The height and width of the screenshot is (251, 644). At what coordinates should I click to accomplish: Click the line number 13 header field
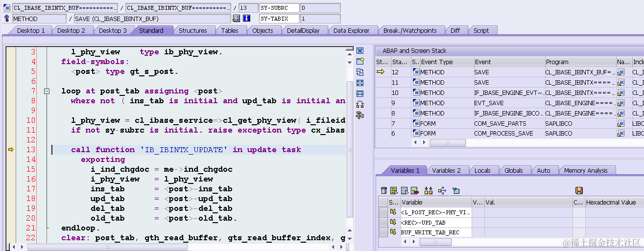click(x=249, y=8)
